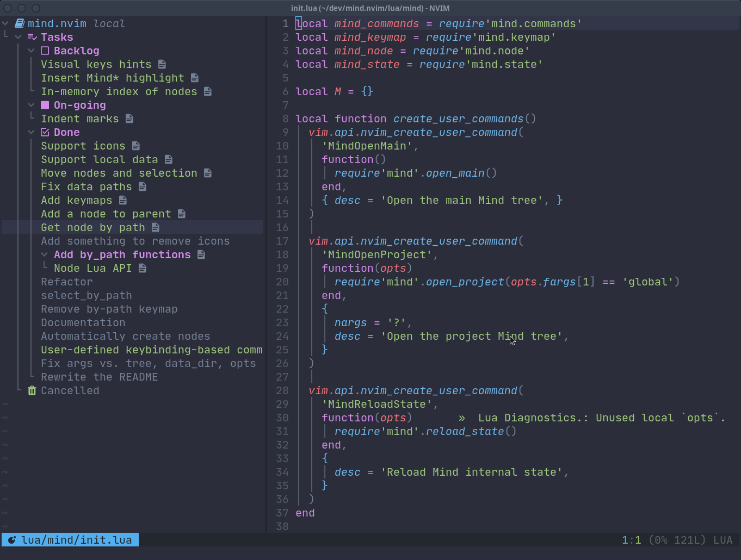The image size is (741, 560).
Task: Click document icon beside Support icons
Action: pos(135,146)
